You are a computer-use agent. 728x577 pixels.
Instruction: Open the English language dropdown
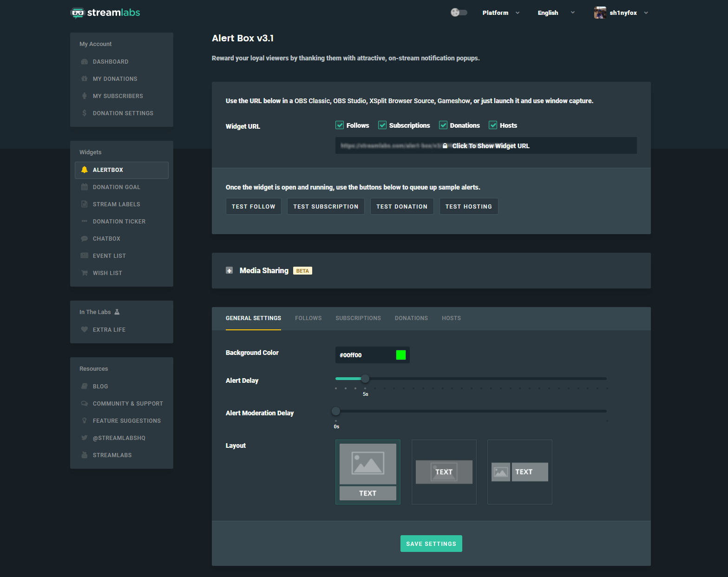tap(556, 13)
